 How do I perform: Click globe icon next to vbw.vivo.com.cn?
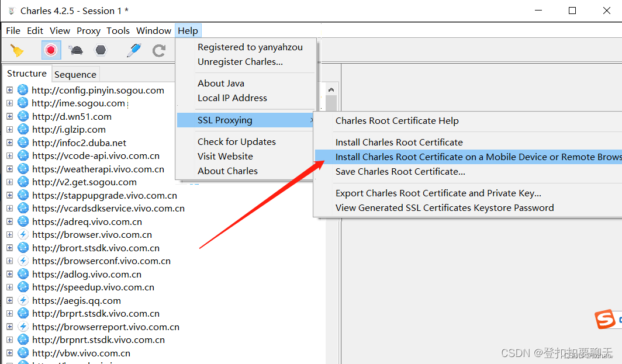[x=23, y=353]
